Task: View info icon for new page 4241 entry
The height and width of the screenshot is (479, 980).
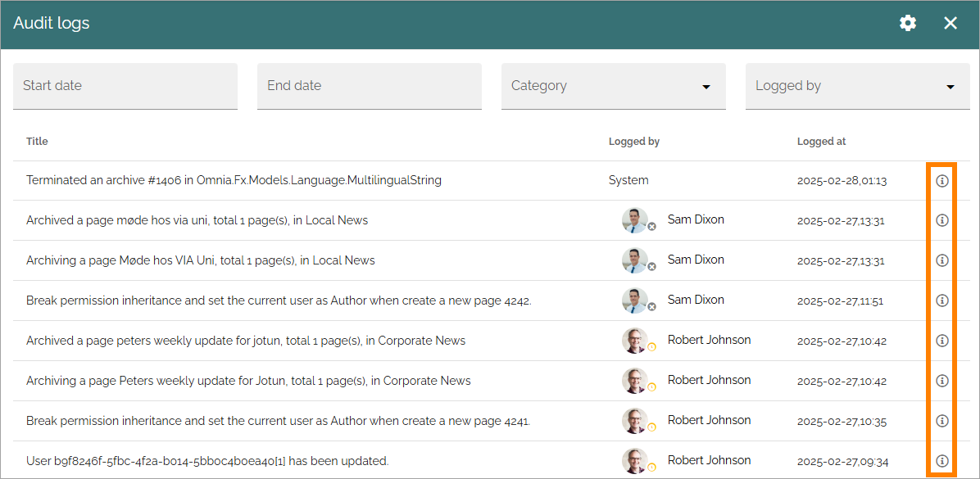Action: [941, 421]
